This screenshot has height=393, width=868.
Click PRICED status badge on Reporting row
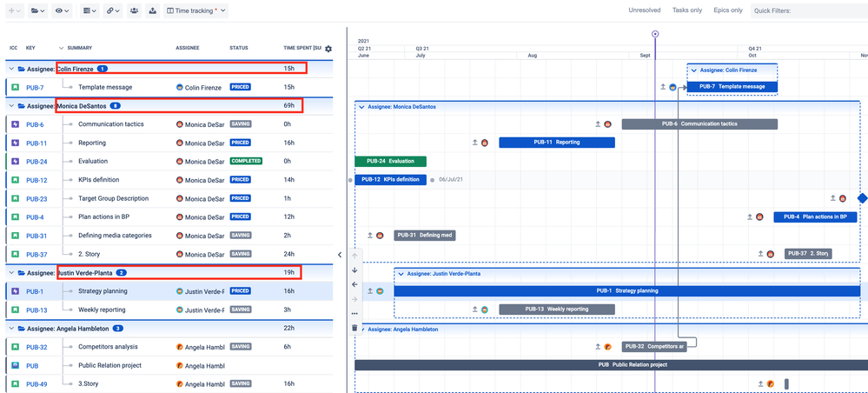coord(241,143)
